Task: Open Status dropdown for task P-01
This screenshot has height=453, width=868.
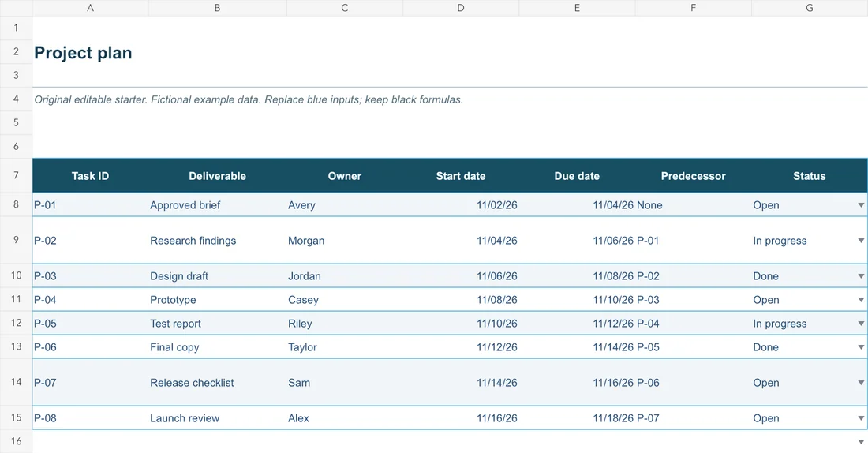Action: pos(861,205)
